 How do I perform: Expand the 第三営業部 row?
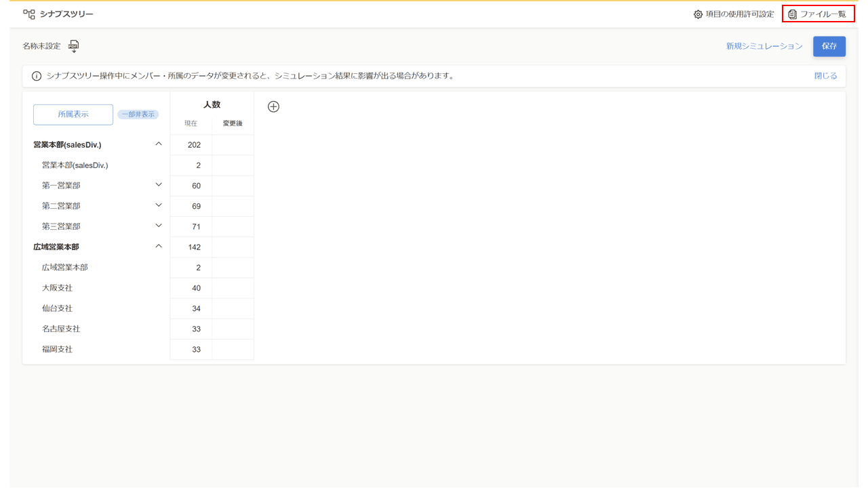[159, 226]
